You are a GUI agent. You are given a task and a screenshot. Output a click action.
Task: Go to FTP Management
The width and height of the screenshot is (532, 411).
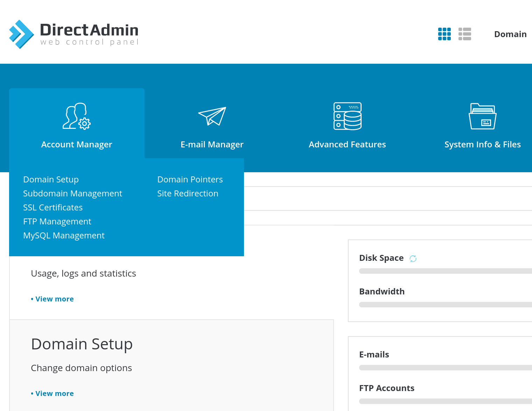(57, 222)
